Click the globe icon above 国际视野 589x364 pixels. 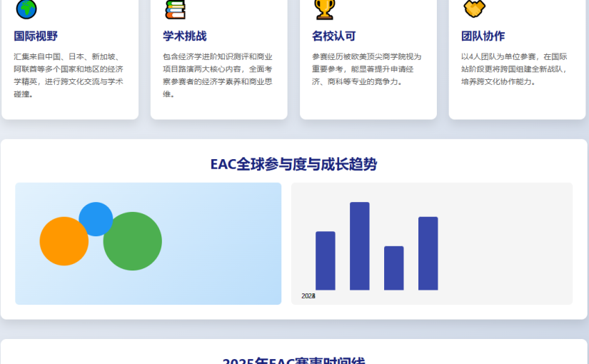[26, 9]
